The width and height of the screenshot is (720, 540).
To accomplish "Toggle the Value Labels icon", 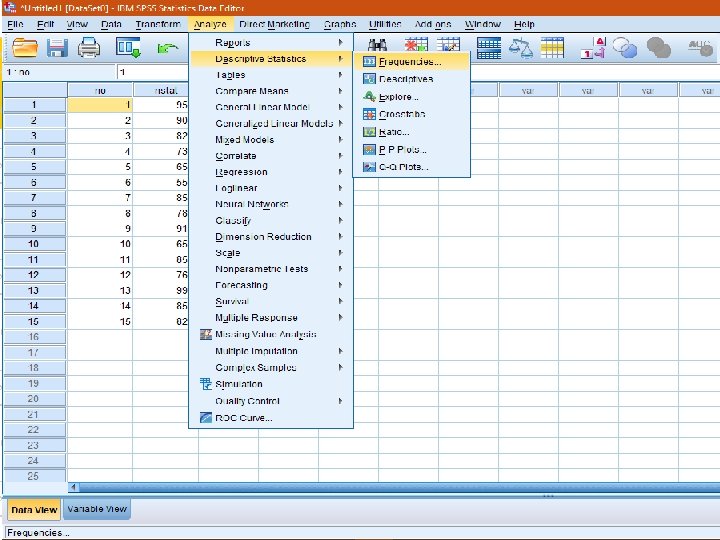I will [x=593, y=48].
